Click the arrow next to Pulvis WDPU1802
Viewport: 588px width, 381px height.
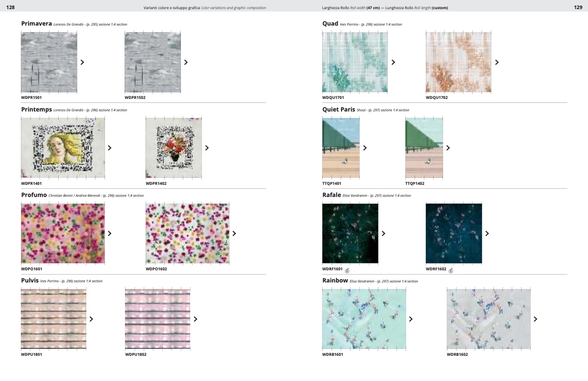[x=196, y=319]
